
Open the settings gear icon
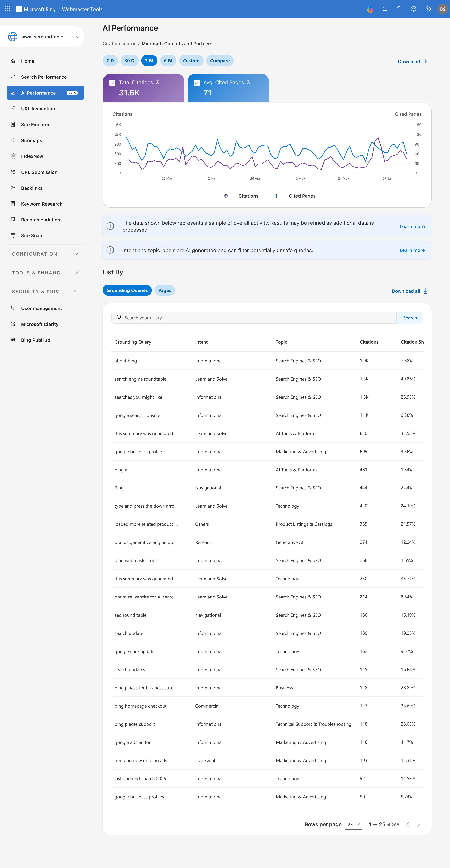coord(428,9)
